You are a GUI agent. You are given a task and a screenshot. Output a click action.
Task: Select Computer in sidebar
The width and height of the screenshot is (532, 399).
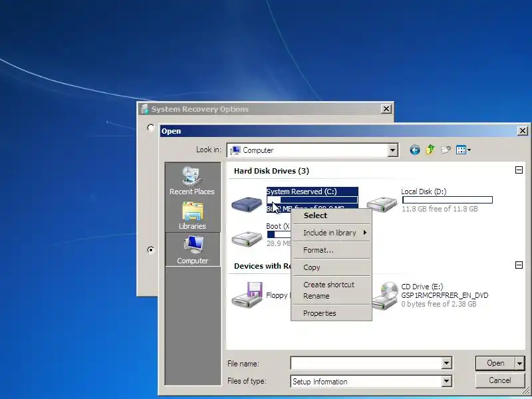192,250
